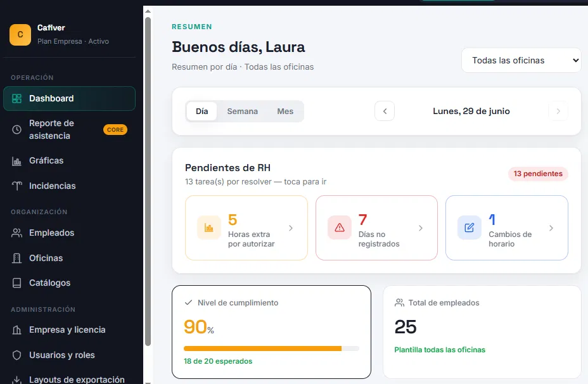This screenshot has height=384, width=588.
Task: Click the people icon beside Empleados
Action: pyautogui.click(x=17, y=233)
